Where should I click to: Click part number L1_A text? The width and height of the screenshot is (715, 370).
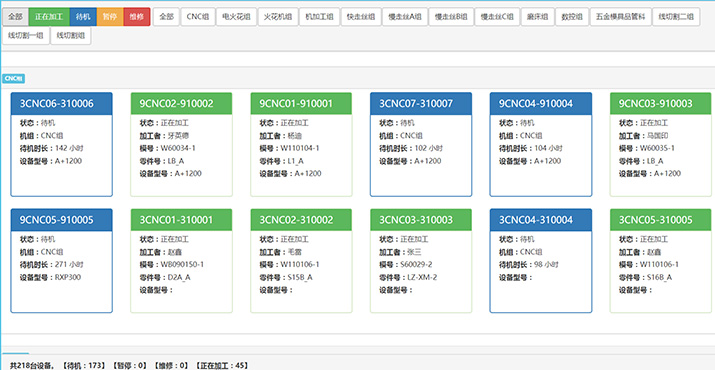tap(295, 161)
